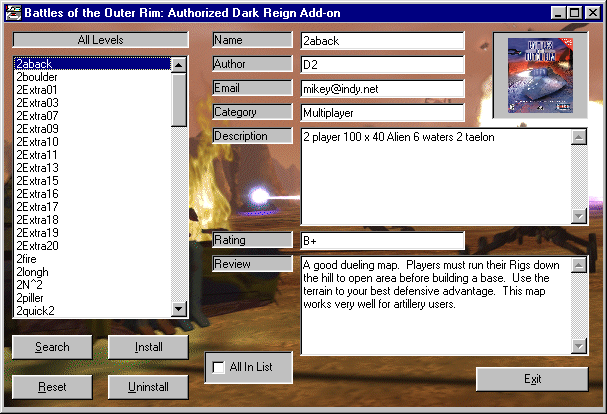The height and width of the screenshot is (414, 607).
Task: Click the Description label
Action: [x=252, y=136]
